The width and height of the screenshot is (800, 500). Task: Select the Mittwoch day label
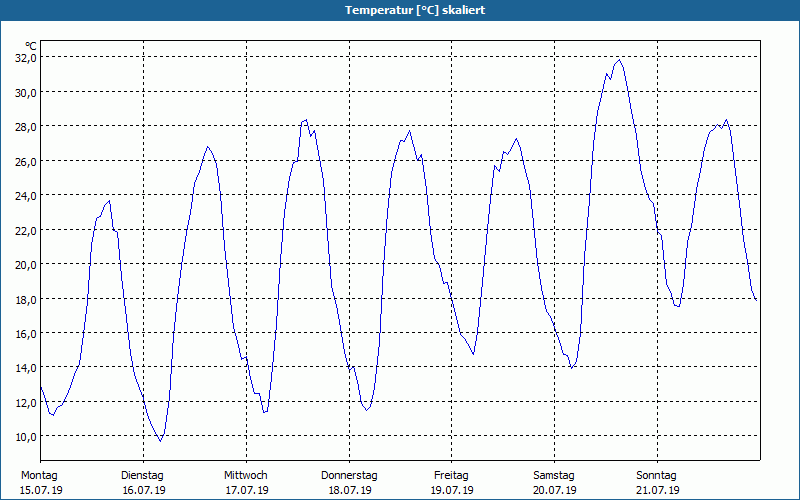(246, 476)
